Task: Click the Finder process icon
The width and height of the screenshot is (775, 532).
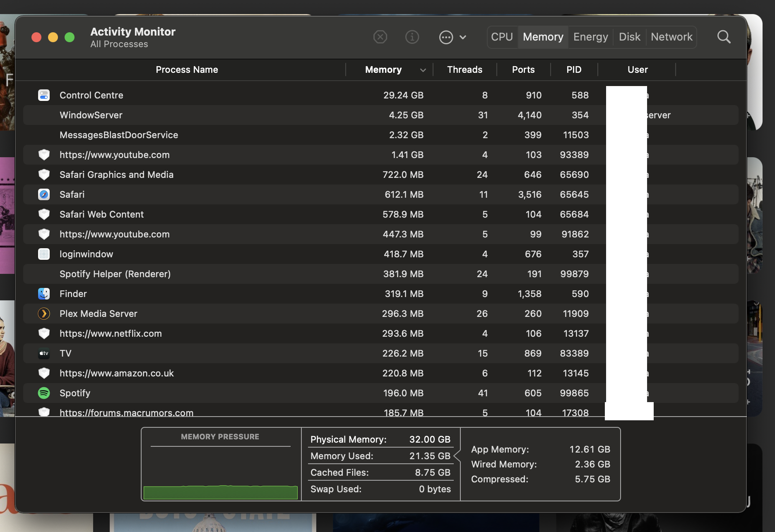Action: [x=44, y=294]
